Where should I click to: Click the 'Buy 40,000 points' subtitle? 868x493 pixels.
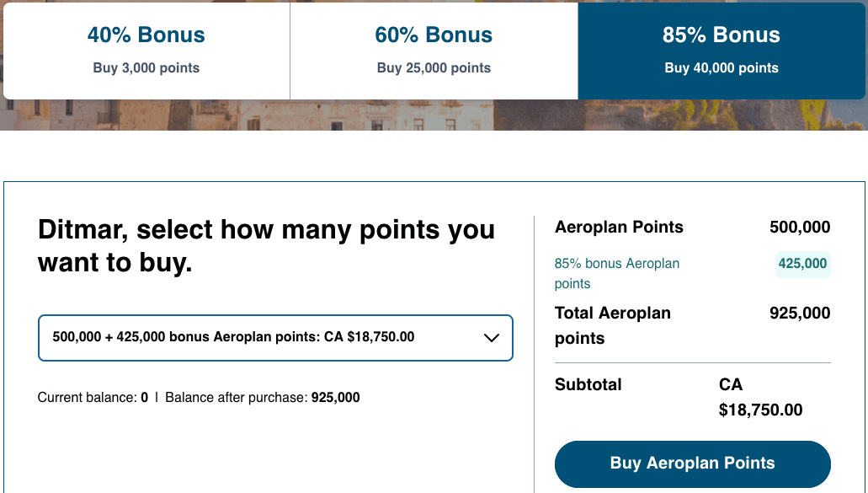pos(722,68)
